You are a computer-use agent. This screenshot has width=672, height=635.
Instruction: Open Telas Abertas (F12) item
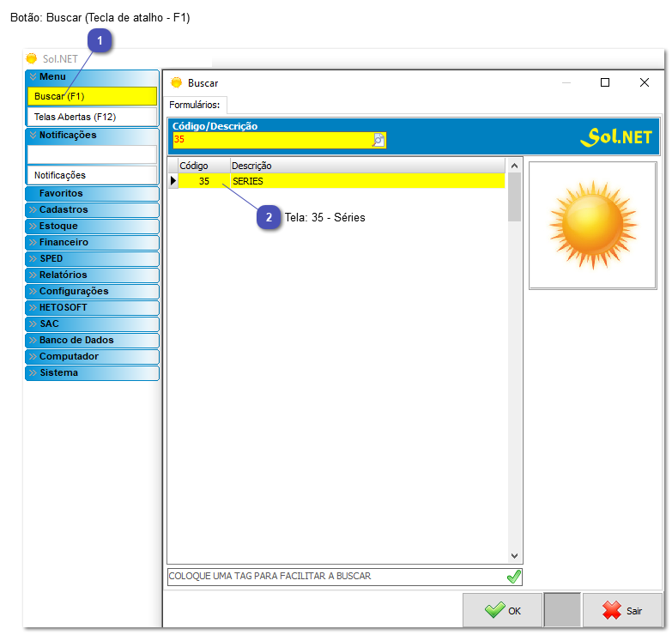coord(92,117)
